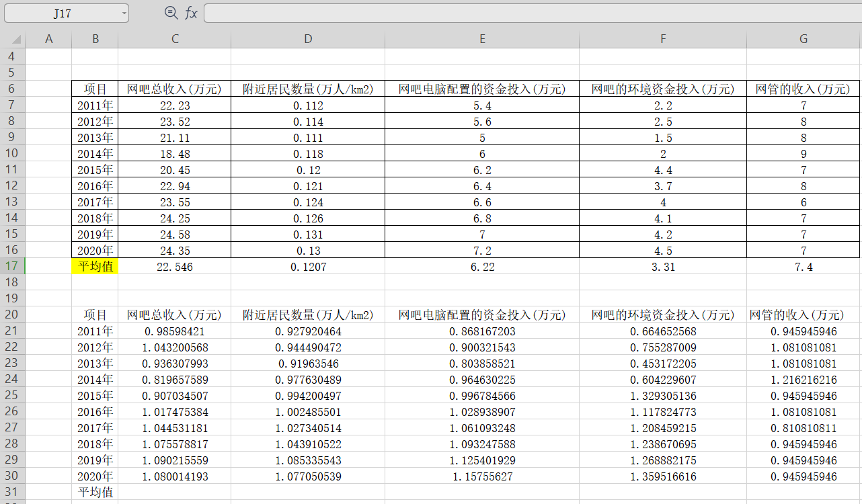This screenshot has width=862, height=504.
Task: Click 附近居民数量(万人/km2) header in row 6
Action: coord(308,89)
